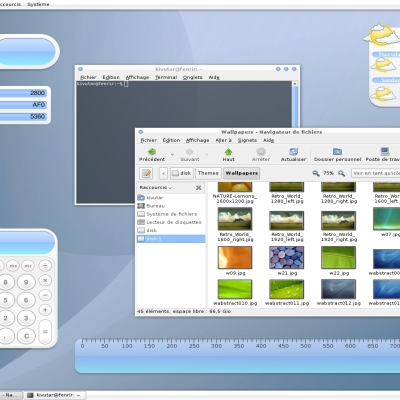Select the Themes path button

[x=208, y=173]
